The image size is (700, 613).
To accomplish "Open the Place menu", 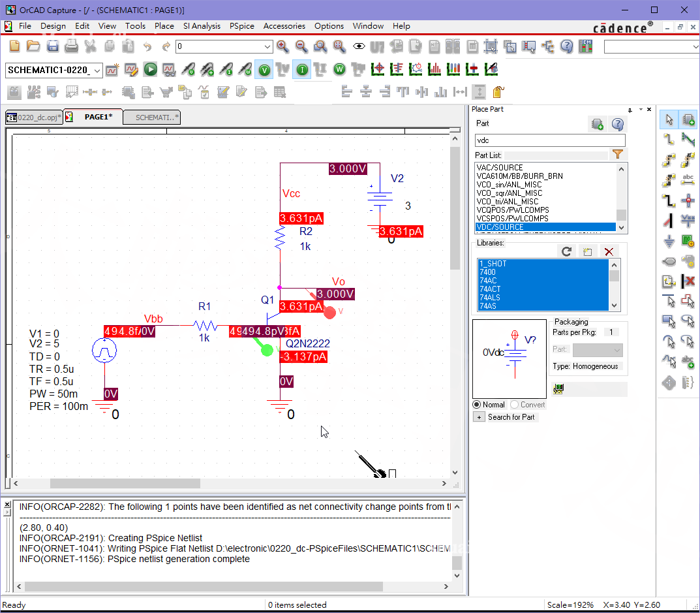I will click(164, 26).
